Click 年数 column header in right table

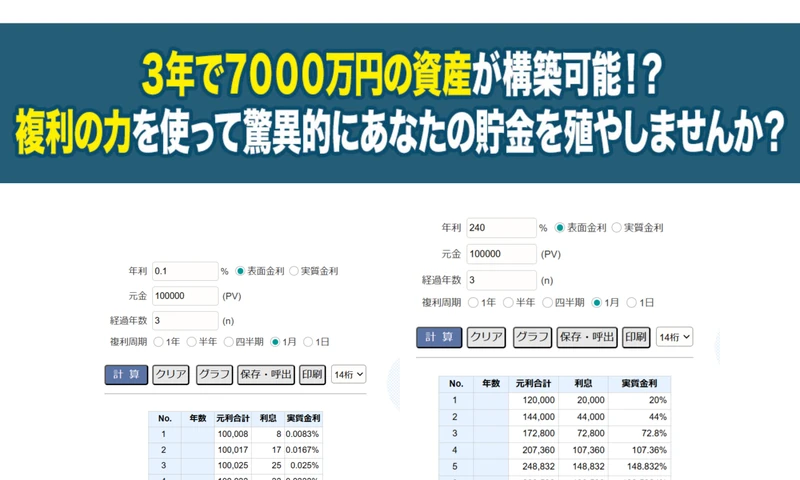(x=491, y=384)
